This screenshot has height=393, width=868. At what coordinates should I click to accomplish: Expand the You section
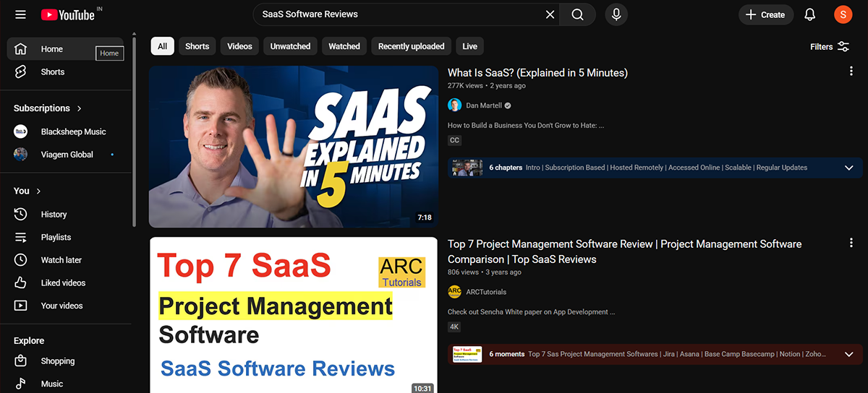27,191
